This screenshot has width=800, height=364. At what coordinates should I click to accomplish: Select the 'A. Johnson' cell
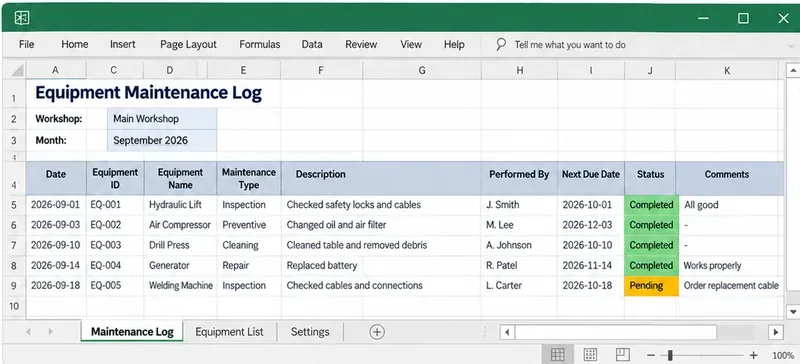(x=519, y=245)
